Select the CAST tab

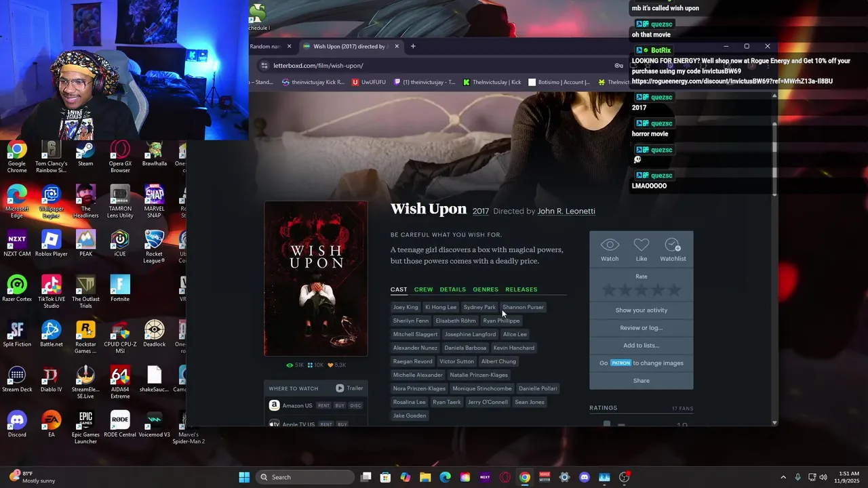(399, 289)
